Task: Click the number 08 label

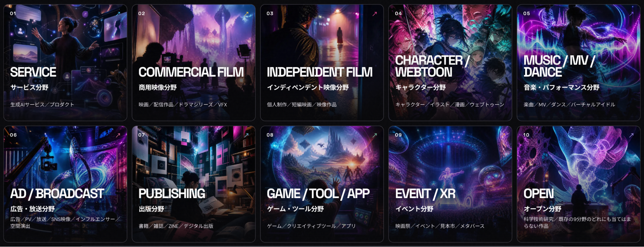Action: [x=270, y=135]
